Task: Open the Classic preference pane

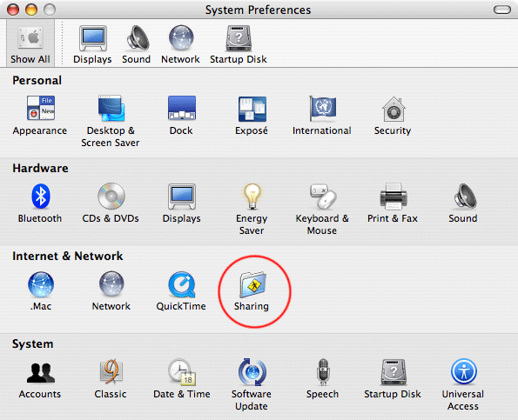Action: (x=111, y=379)
